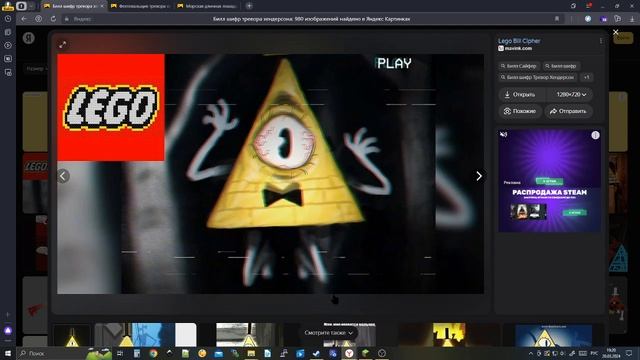Switch to the second browser tab
640x360 pixels.
pos(140,6)
